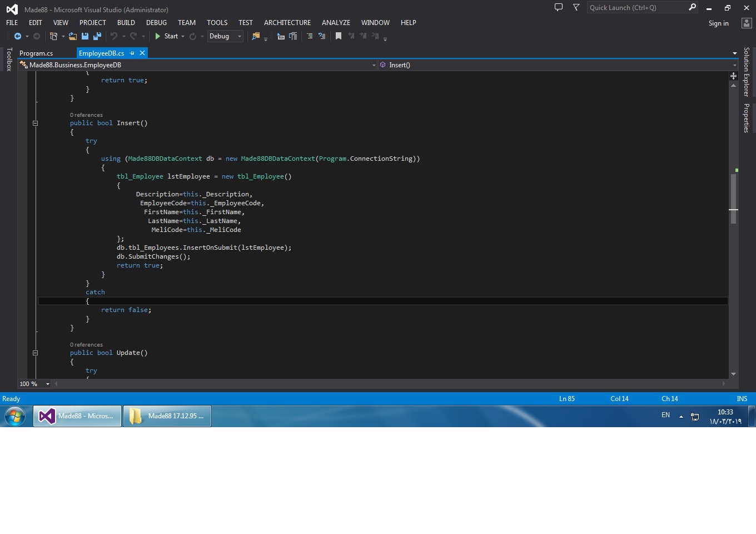Expand the Insert() member dropdown
Screen dimensions: 756x534
pos(734,65)
